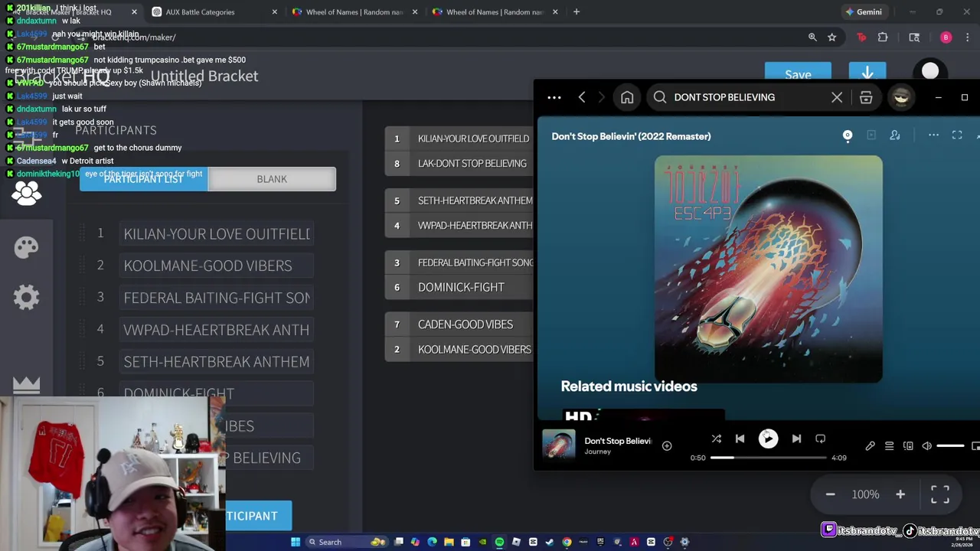Go back in Spotify navigation

[582, 97]
